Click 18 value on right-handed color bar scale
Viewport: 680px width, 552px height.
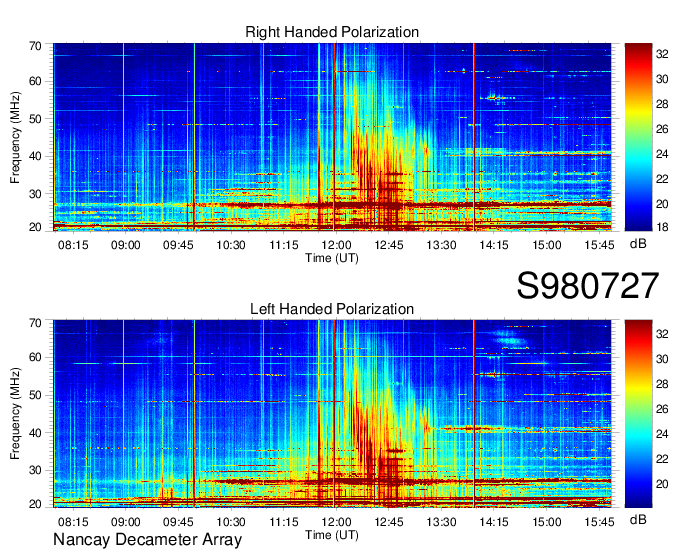tap(662, 227)
